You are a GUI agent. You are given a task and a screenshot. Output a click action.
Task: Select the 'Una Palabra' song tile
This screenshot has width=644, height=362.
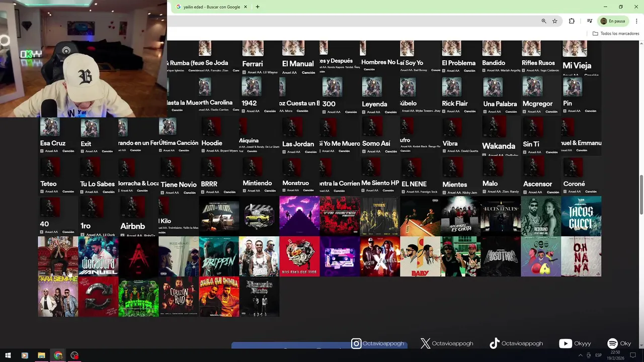[x=501, y=96]
